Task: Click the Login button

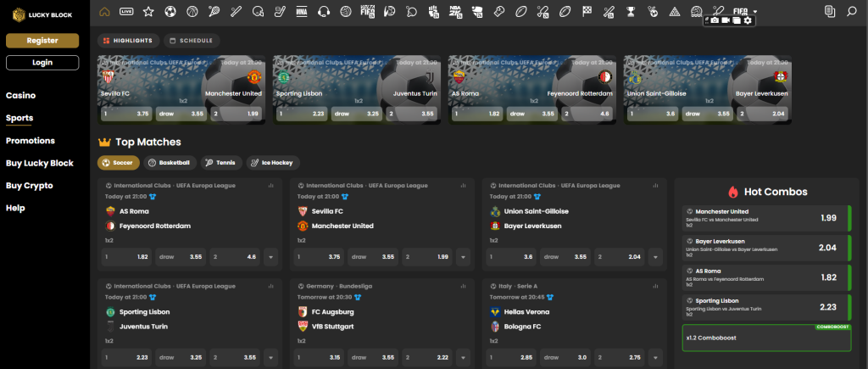Action: click(x=42, y=63)
